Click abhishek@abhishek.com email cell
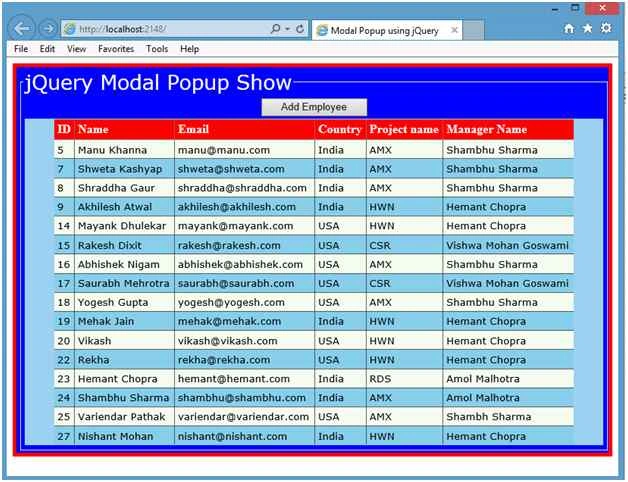The height and width of the screenshot is (482, 628). [244, 264]
